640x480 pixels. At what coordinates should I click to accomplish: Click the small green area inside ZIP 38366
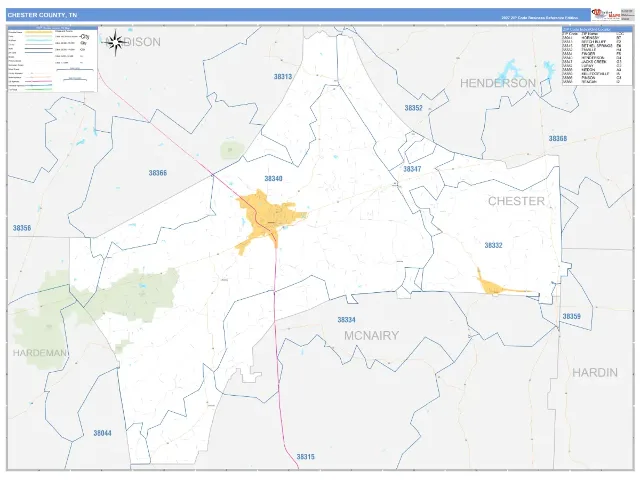232,151
